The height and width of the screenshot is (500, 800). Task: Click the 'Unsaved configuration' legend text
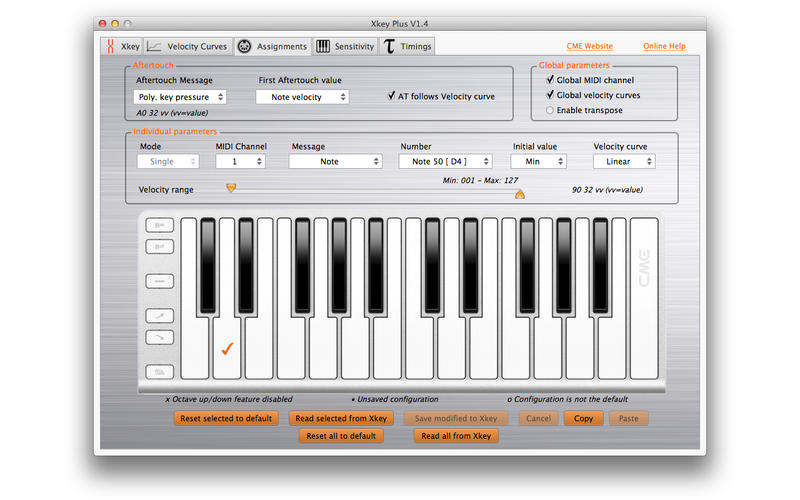pyautogui.click(x=397, y=399)
